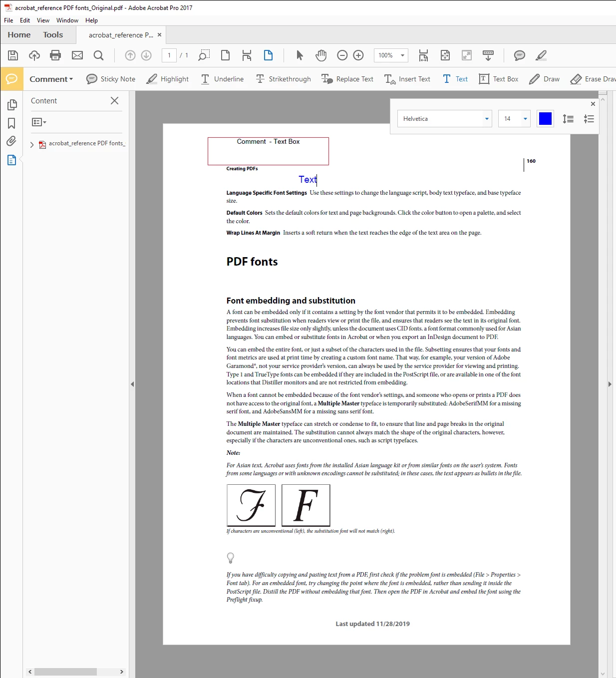Select the Strikethrough tool
This screenshot has height=678, width=616.
point(283,79)
